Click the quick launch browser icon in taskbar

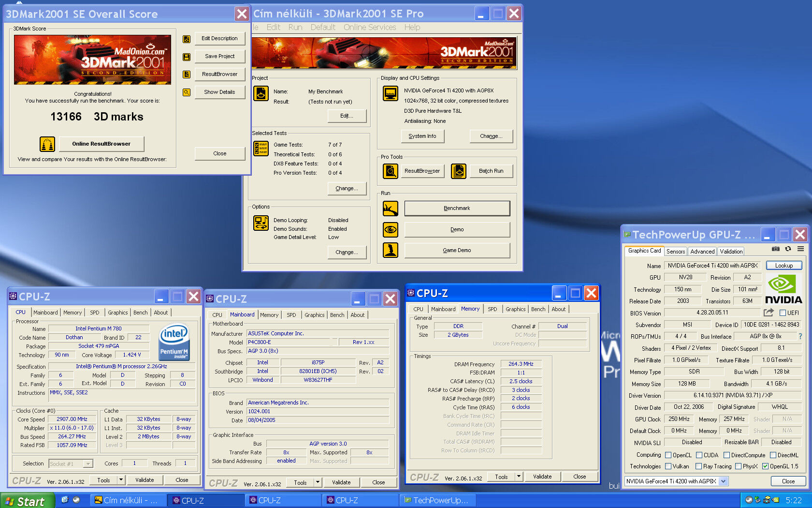pos(65,500)
